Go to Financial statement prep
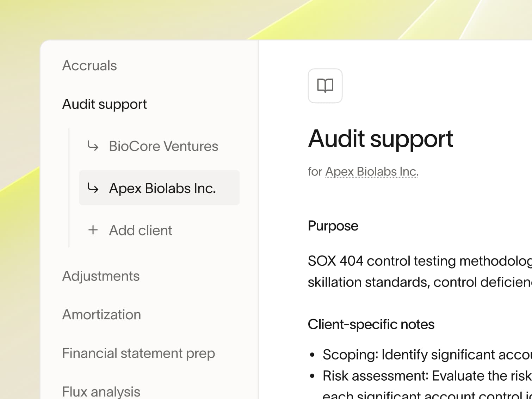Image resolution: width=532 pixels, height=399 pixels. click(x=138, y=353)
